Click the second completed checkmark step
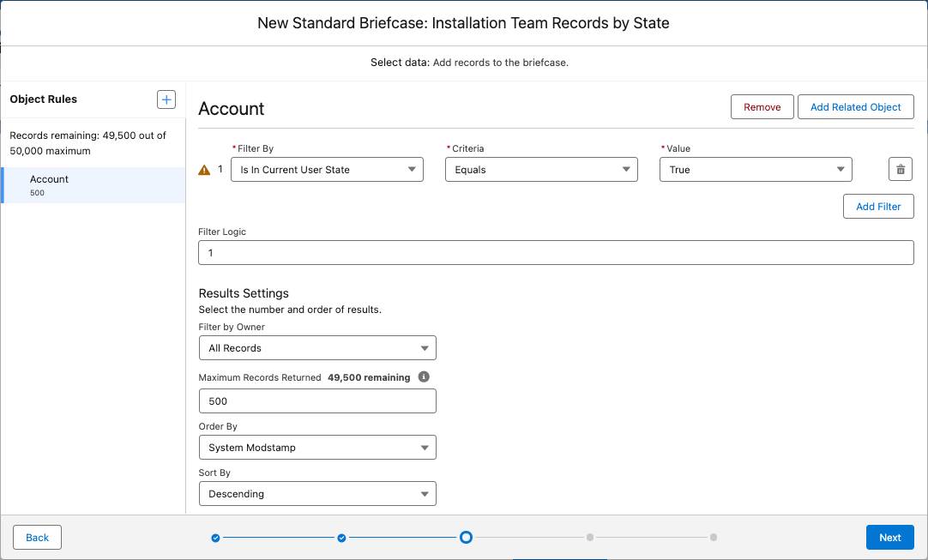Viewport: 928px width, 560px height. (341, 537)
